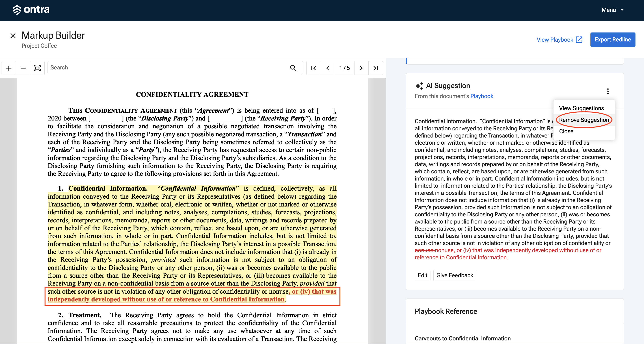Click the red suggested text in AI panel

pos(508,254)
